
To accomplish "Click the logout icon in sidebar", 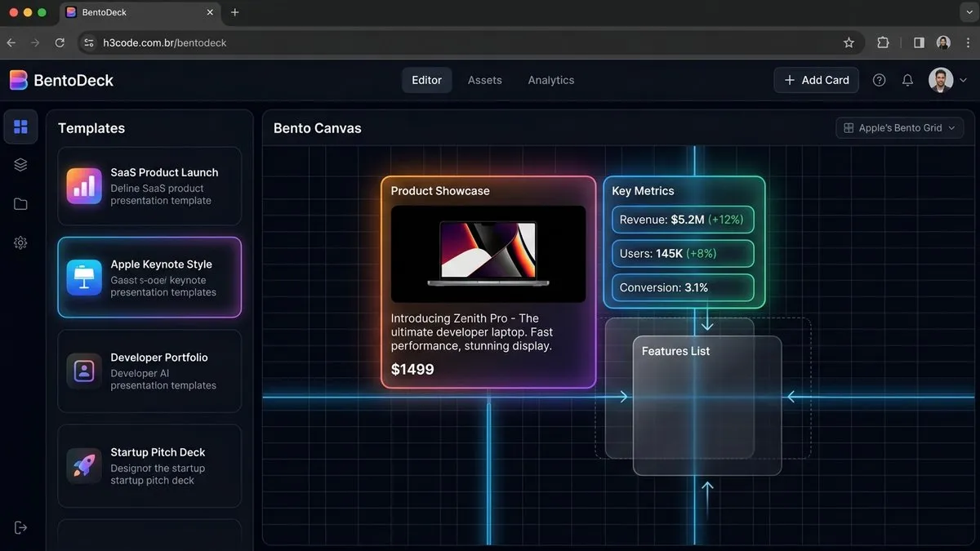I will [21, 527].
